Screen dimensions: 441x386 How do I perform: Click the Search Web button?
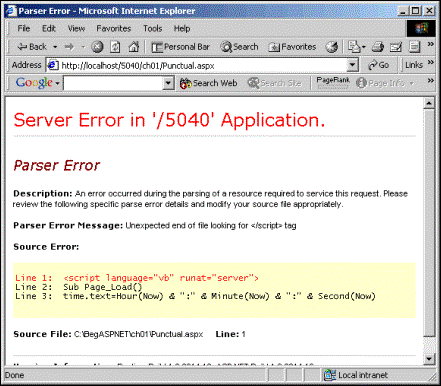pyautogui.click(x=208, y=83)
